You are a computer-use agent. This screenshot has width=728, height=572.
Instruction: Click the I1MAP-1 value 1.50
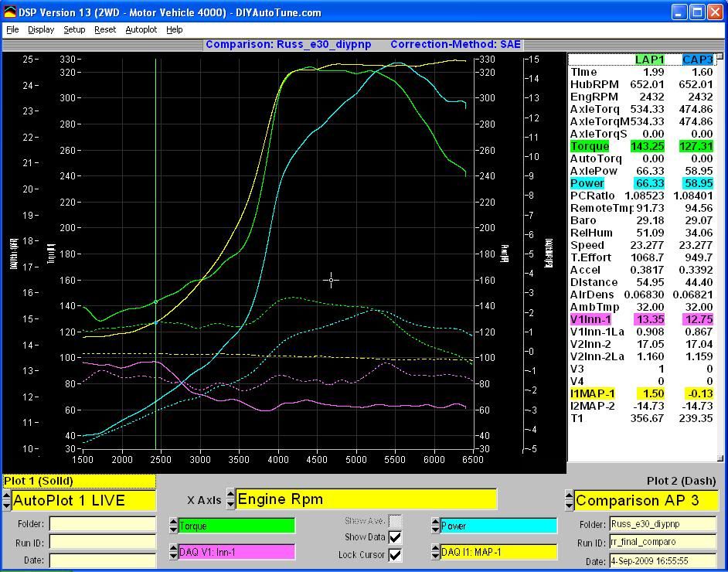pyautogui.click(x=650, y=393)
